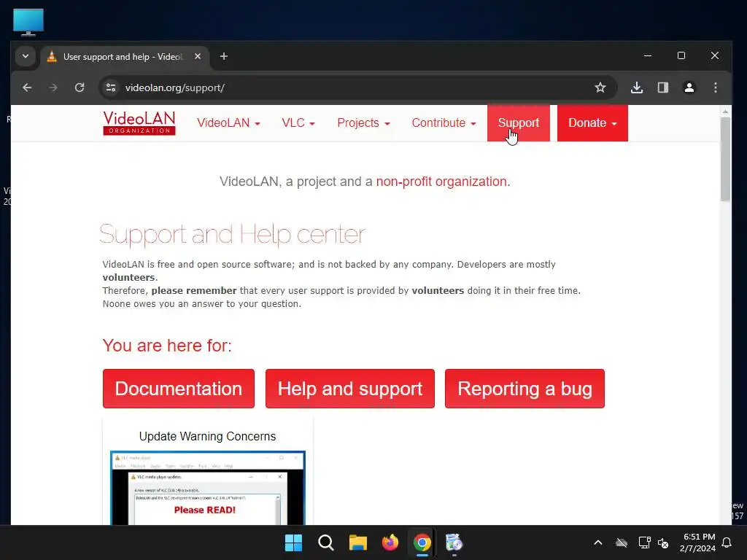The height and width of the screenshot is (560, 747).
Task: Open Chrome three-dot menu
Action: point(716,87)
